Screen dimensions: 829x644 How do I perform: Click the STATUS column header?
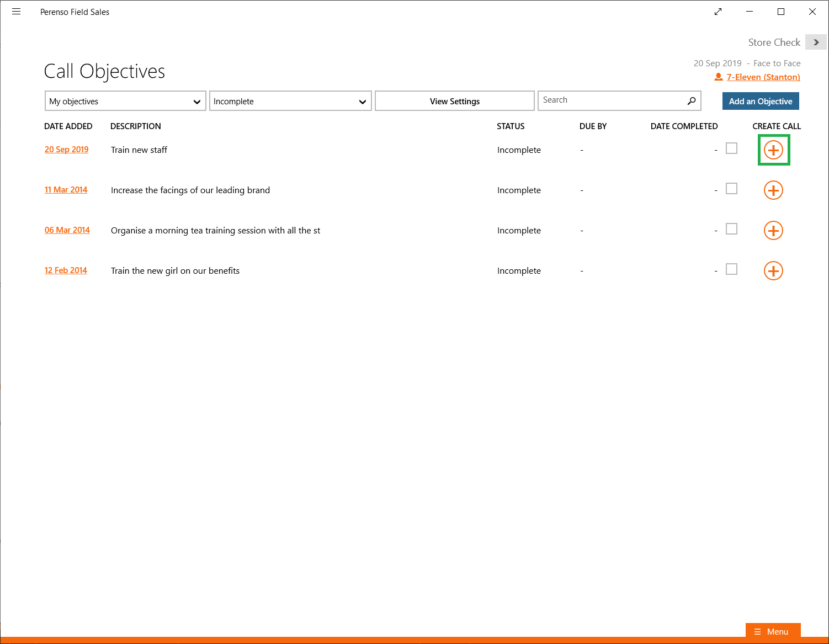[511, 126]
